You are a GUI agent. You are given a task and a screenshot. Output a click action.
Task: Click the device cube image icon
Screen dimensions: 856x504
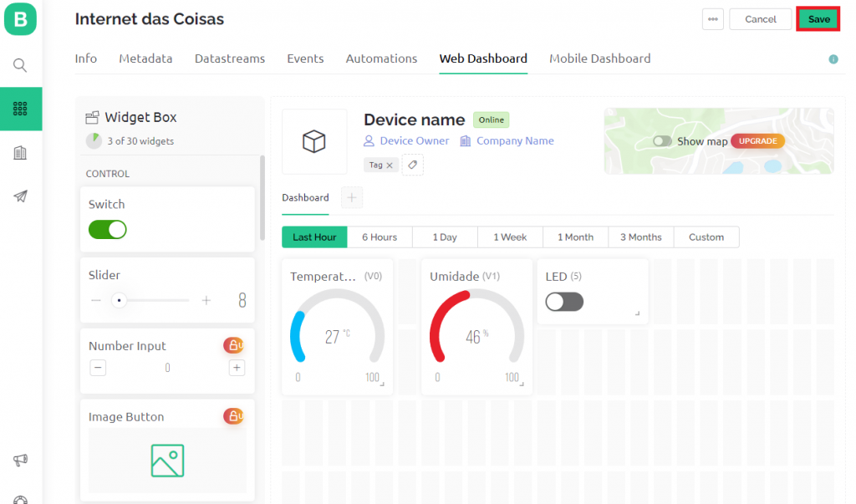pos(314,141)
